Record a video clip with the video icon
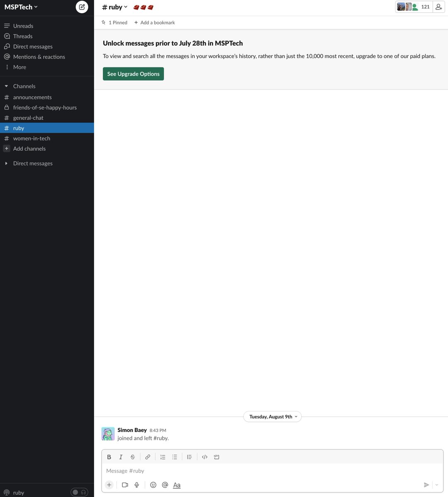Screen dimensions: 448x497 pyautogui.click(x=125, y=485)
